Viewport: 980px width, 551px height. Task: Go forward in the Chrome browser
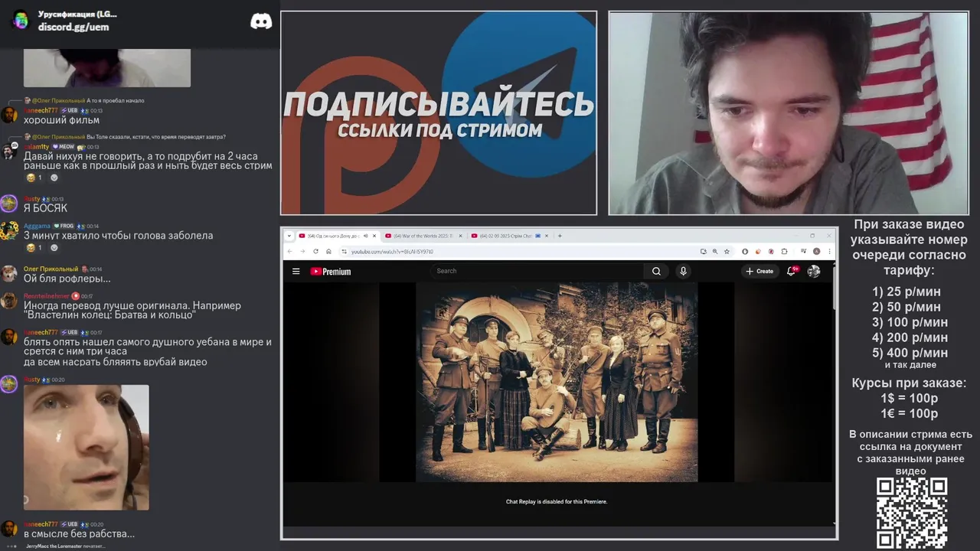(302, 251)
